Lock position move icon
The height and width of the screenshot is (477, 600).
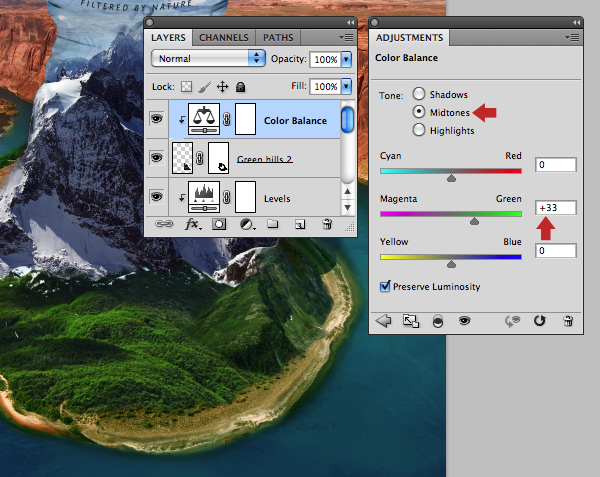coord(222,87)
